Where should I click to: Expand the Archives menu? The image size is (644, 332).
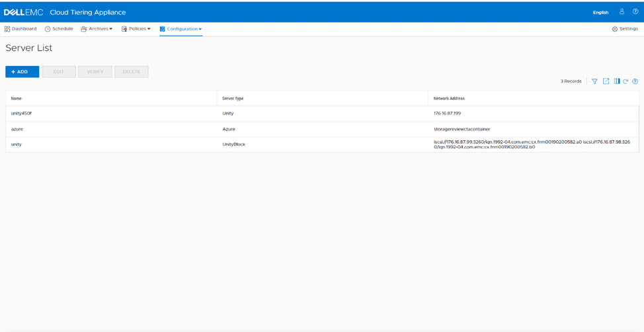point(97,28)
